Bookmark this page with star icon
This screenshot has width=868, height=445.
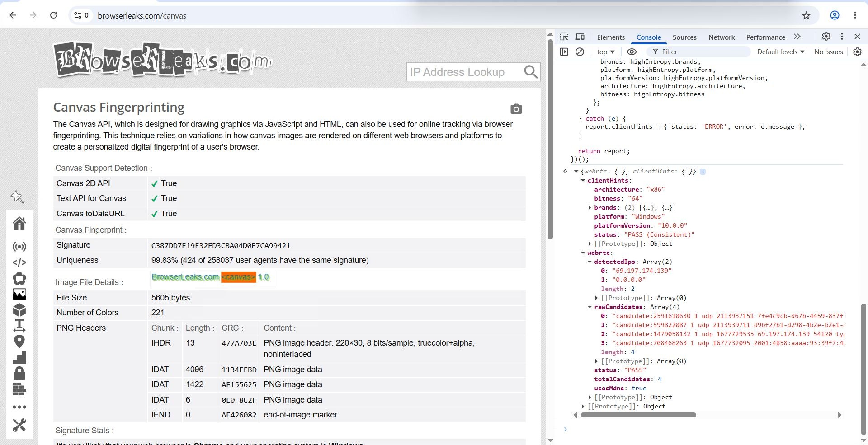(x=806, y=15)
